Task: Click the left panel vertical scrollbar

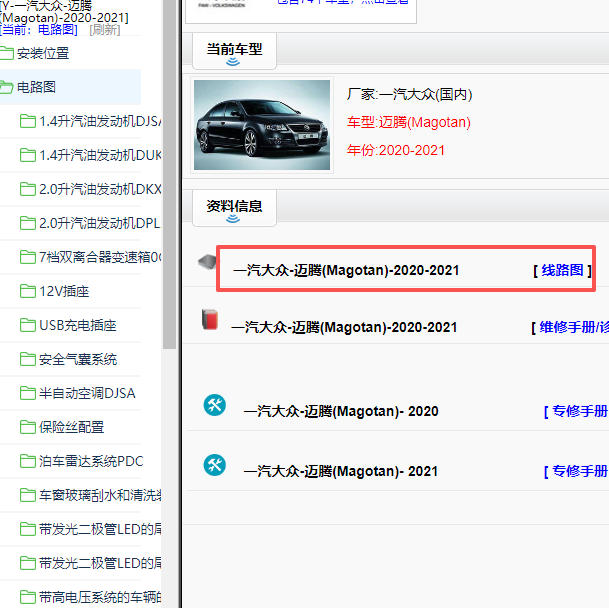Action: tap(169, 175)
